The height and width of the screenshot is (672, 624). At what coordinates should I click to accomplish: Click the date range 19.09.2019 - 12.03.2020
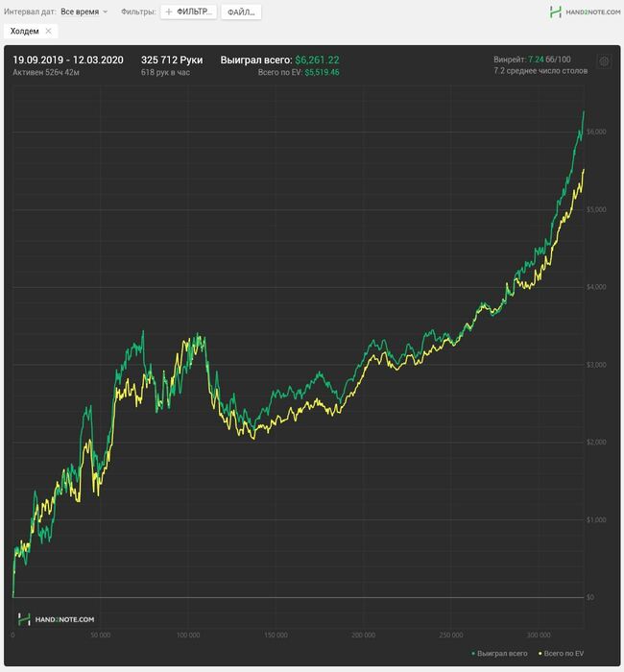[68, 60]
